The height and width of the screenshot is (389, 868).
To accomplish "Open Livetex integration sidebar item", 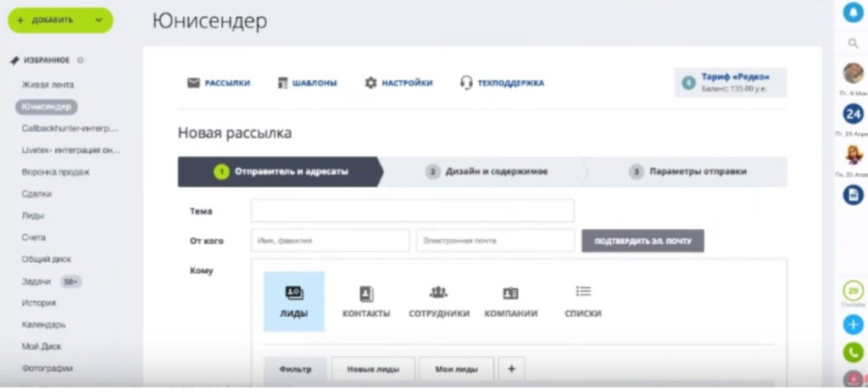I will 71,150.
